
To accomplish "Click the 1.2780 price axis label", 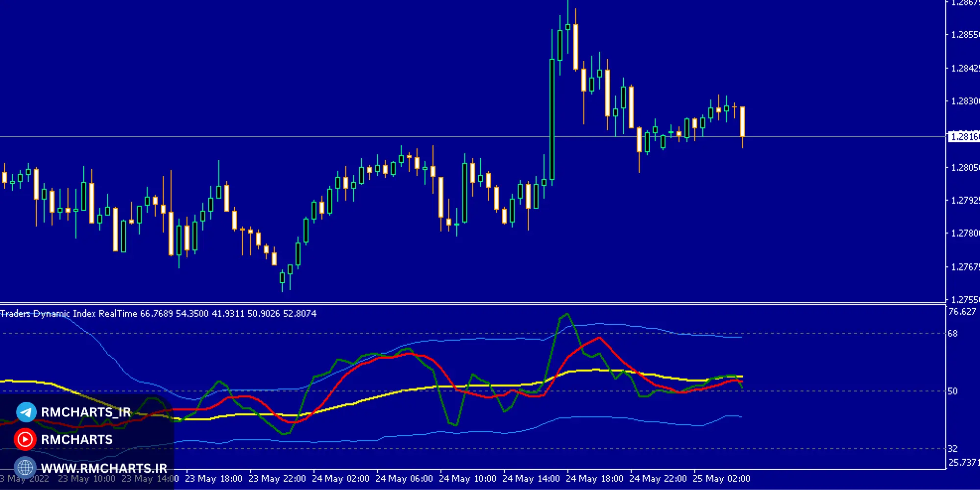I will tap(964, 233).
